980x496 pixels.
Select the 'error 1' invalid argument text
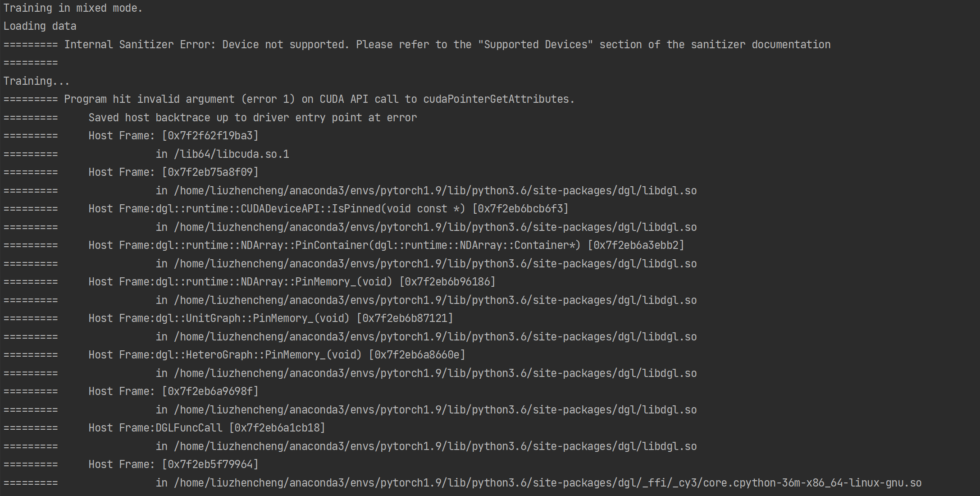(265, 99)
